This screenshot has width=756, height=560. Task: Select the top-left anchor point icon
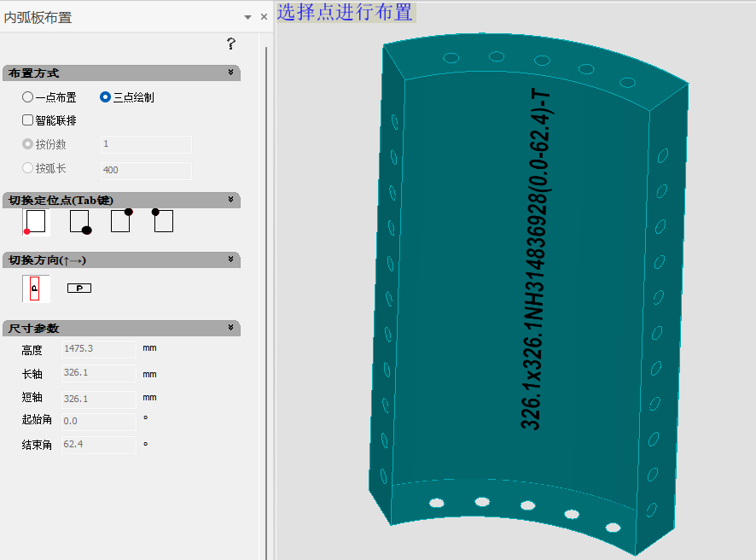click(x=163, y=221)
